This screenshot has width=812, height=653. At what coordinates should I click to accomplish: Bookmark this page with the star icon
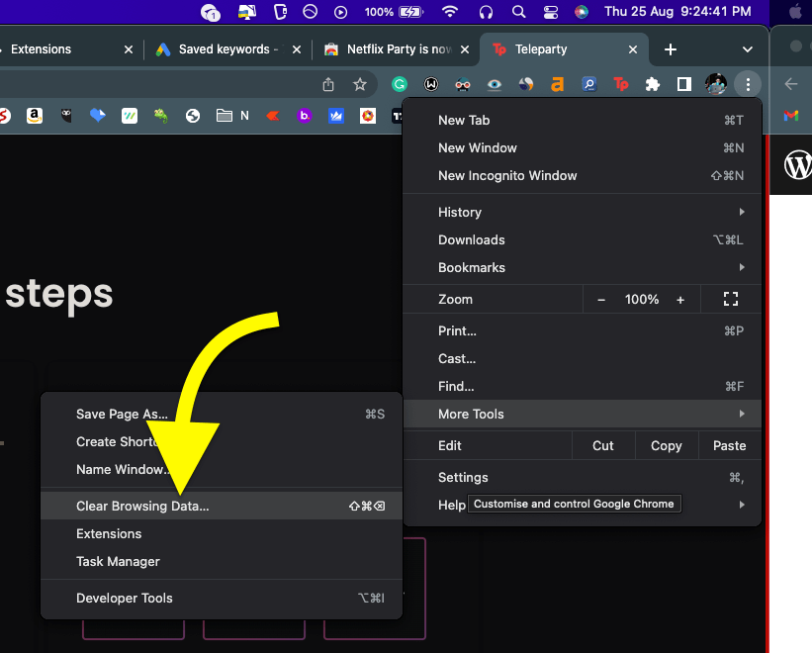360,84
